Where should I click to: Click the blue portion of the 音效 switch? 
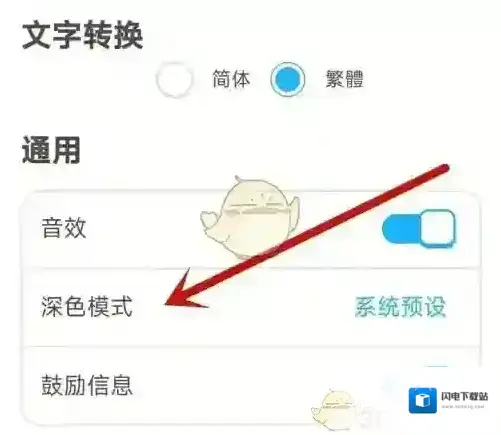(401, 229)
